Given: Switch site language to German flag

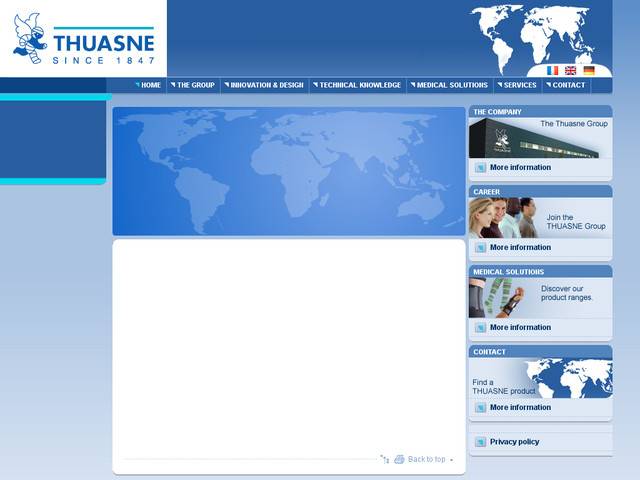Looking at the screenshot, I should [x=589, y=71].
